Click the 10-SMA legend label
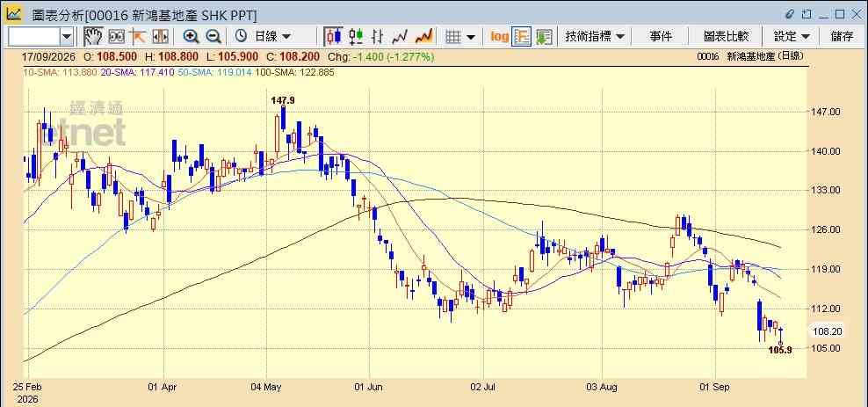The width and height of the screenshot is (868, 407). coord(60,72)
